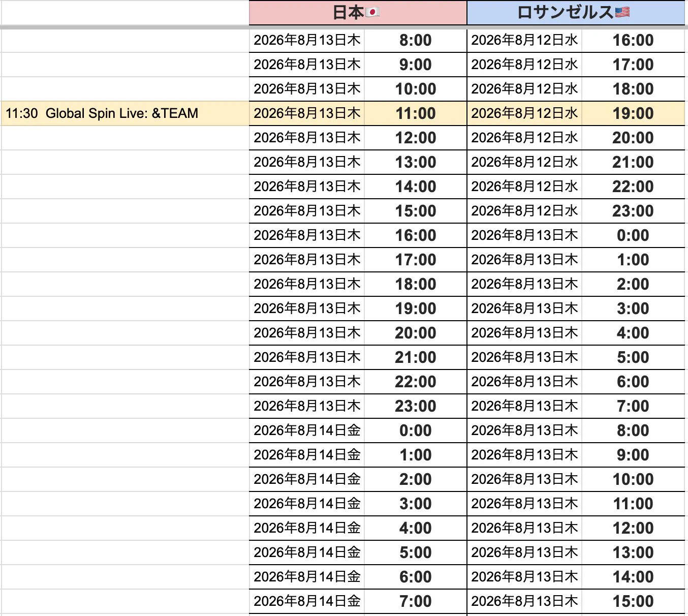Select the ロサンゼルス header cell
The image size is (688, 616).
576,12
